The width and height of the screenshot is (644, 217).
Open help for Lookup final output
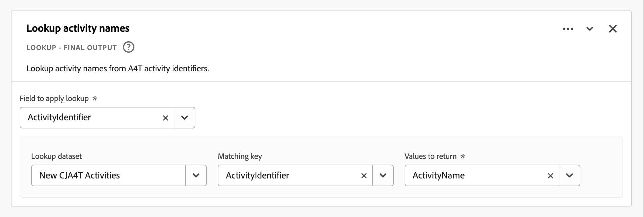tap(128, 47)
